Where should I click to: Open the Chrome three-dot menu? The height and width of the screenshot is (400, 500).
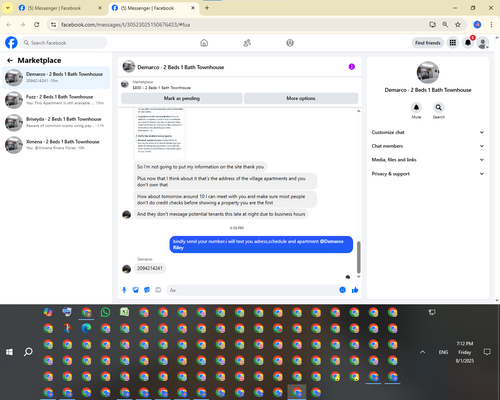(491, 25)
